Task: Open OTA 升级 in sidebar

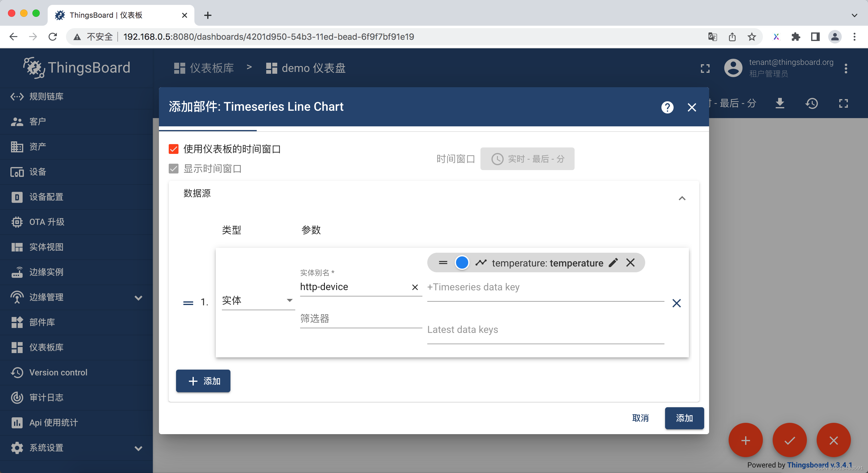Action: pyautogui.click(x=76, y=222)
